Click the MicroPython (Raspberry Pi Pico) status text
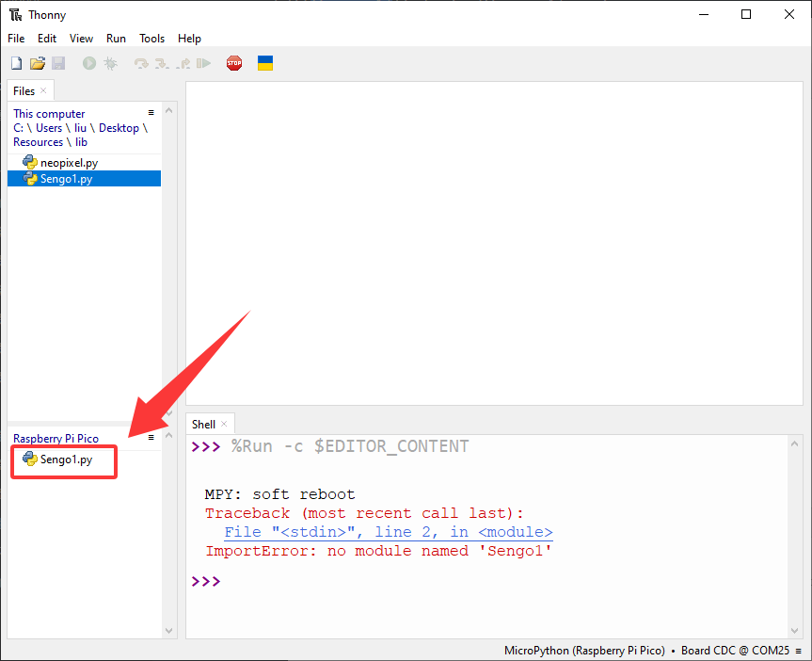The width and height of the screenshot is (812, 661). (584, 651)
